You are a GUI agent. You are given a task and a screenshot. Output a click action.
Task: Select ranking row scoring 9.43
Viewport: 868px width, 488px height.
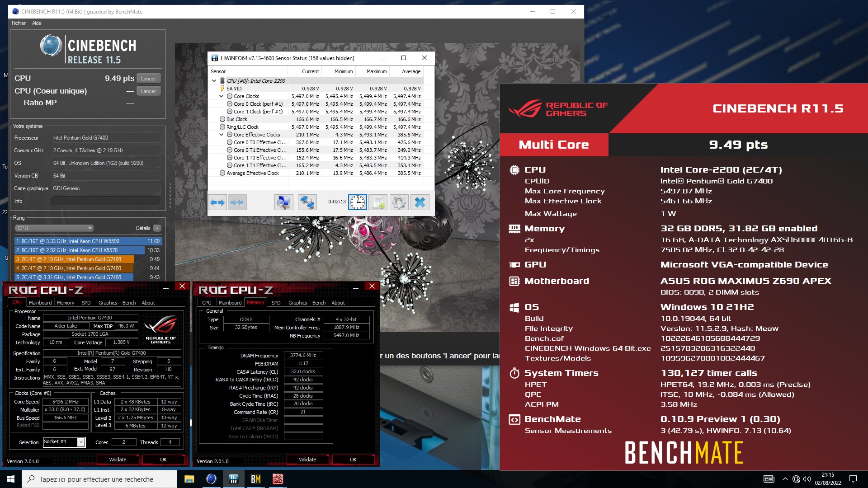coord(88,277)
